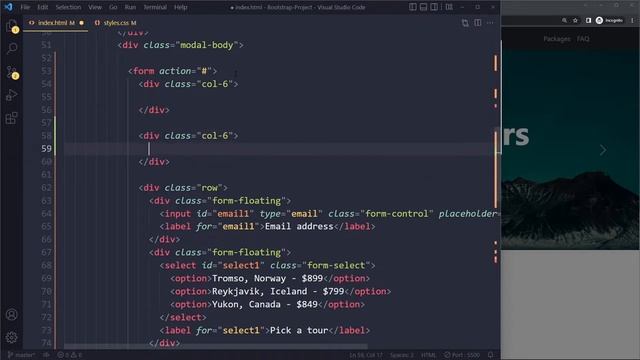Open the Edit menu
Screen dimensions: 640x360
[x=42, y=7]
